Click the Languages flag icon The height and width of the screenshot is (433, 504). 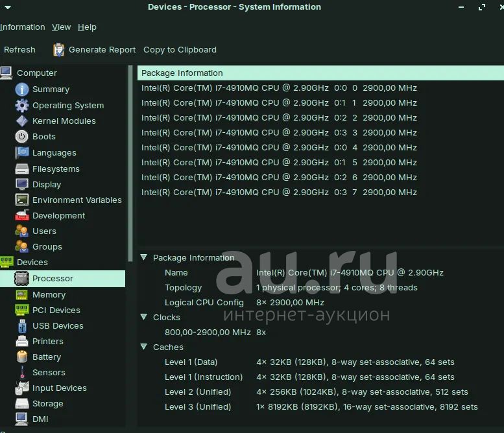[22, 152]
